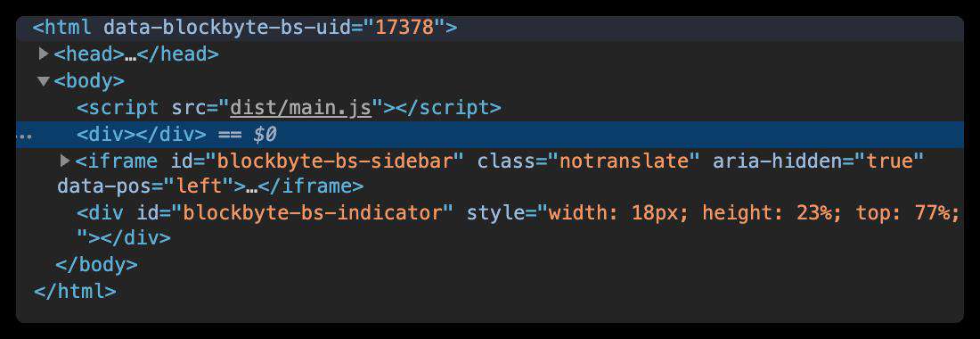Open the dist/main.js source link
The width and height of the screenshot is (980, 339).
click(301, 108)
